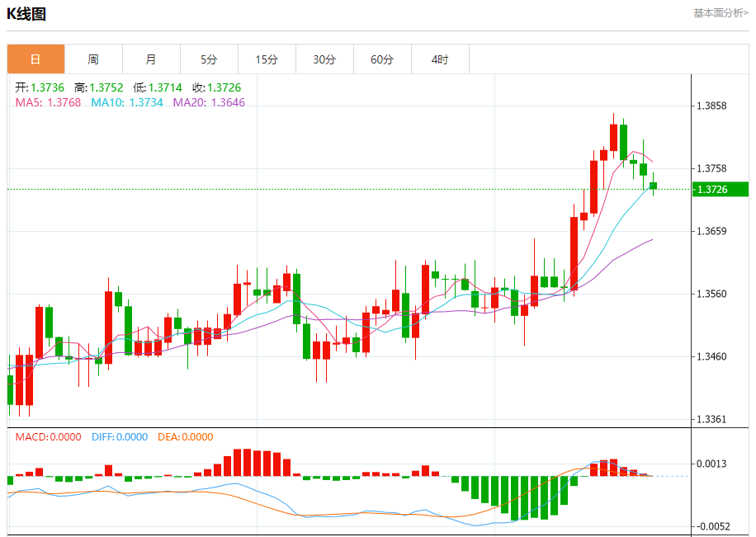
Task: Click the 1.3858 price axis label
Action: coord(711,106)
